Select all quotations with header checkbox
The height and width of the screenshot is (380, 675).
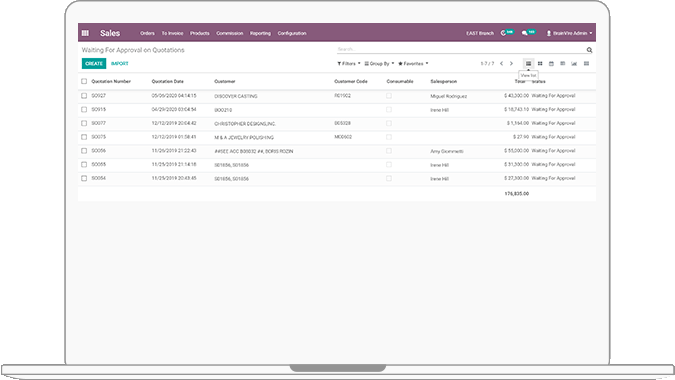click(x=84, y=81)
